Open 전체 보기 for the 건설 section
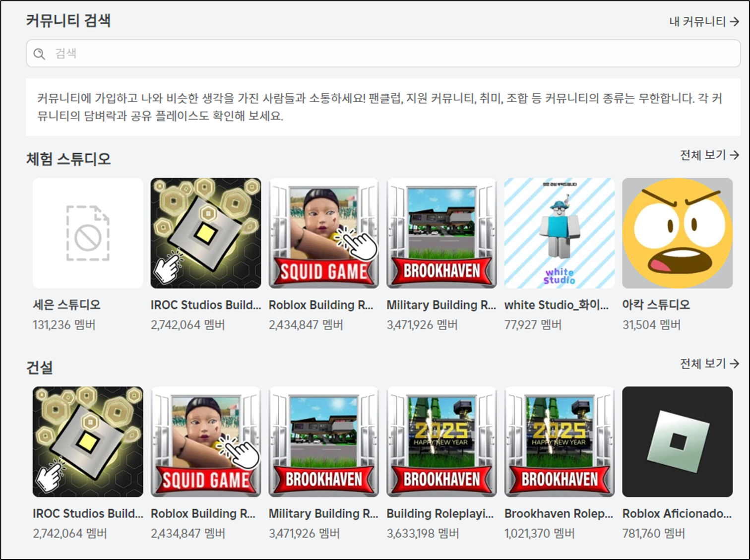Image resolution: width=750 pixels, height=560 pixels. click(x=709, y=364)
